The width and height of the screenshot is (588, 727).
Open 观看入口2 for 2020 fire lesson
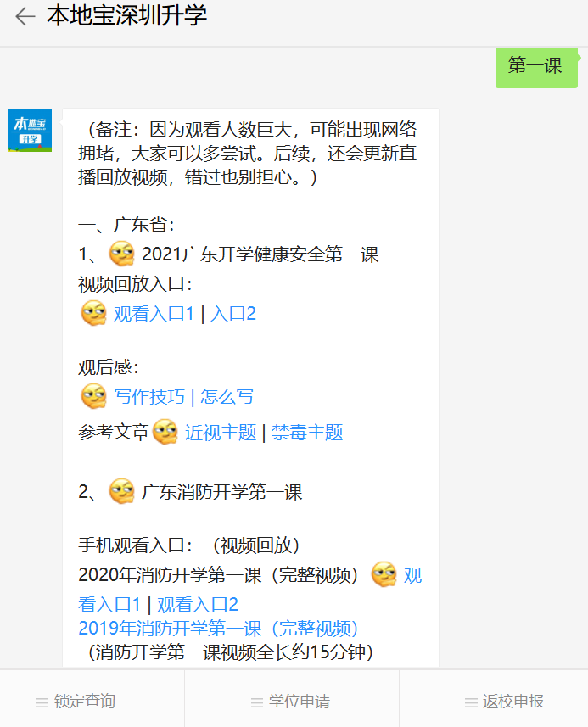[x=198, y=605]
